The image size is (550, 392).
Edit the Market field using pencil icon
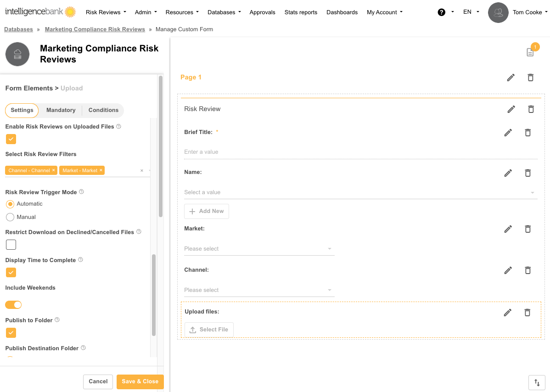click(508, 229)
